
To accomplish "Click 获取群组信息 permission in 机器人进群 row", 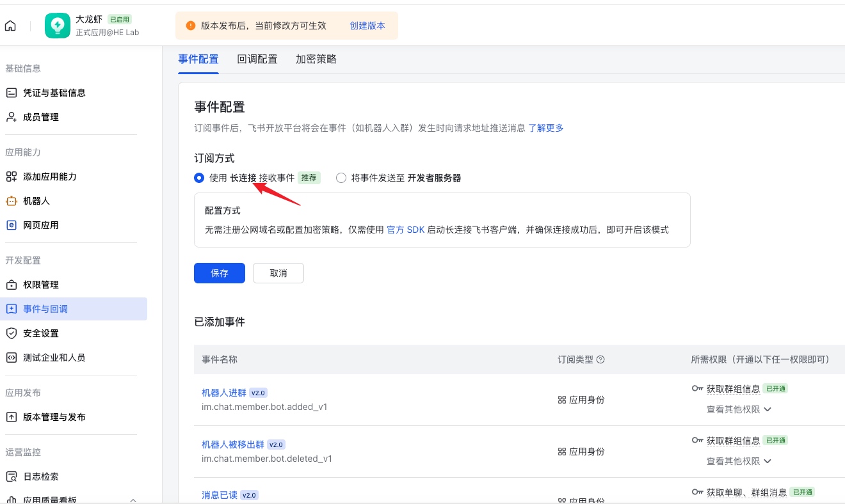I will click(733, 388).
